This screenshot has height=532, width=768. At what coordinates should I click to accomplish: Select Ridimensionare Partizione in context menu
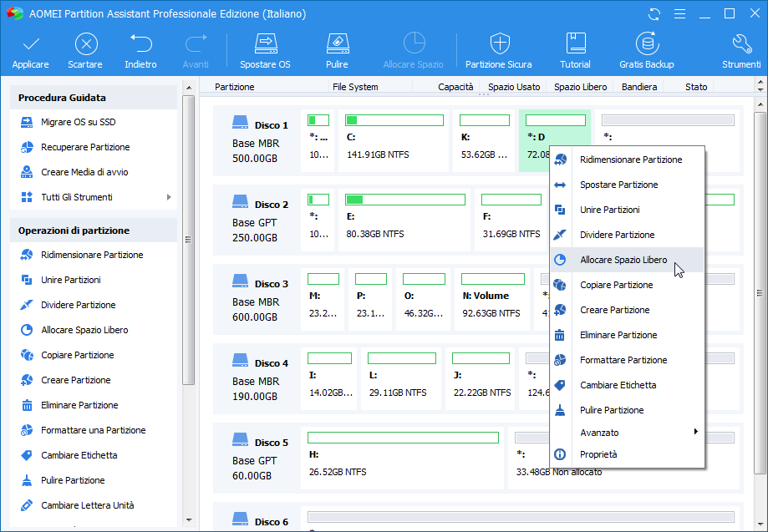(630, 160)
